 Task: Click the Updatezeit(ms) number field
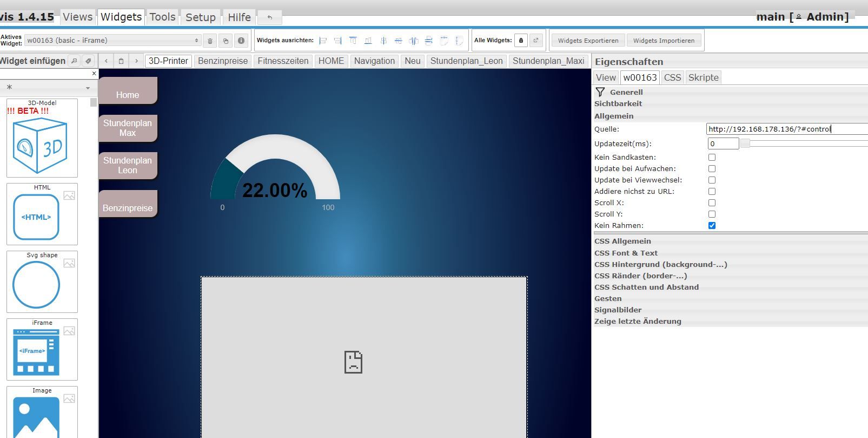coord(723,143)
